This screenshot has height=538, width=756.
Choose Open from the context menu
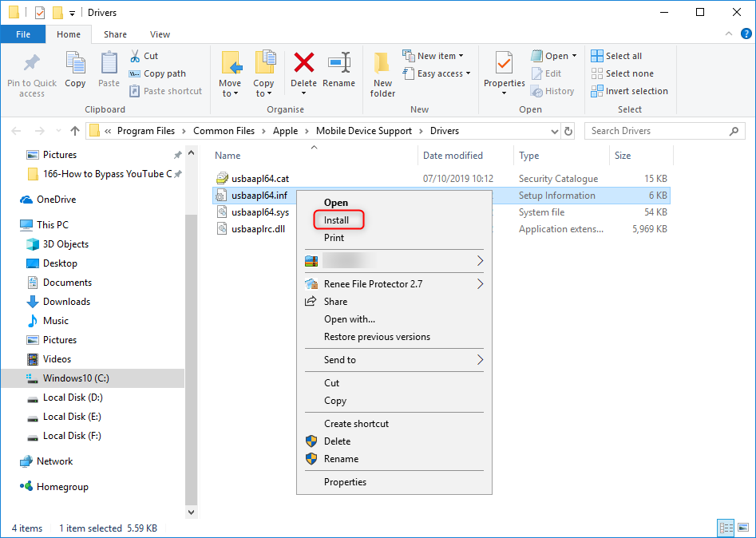[335, 203]
